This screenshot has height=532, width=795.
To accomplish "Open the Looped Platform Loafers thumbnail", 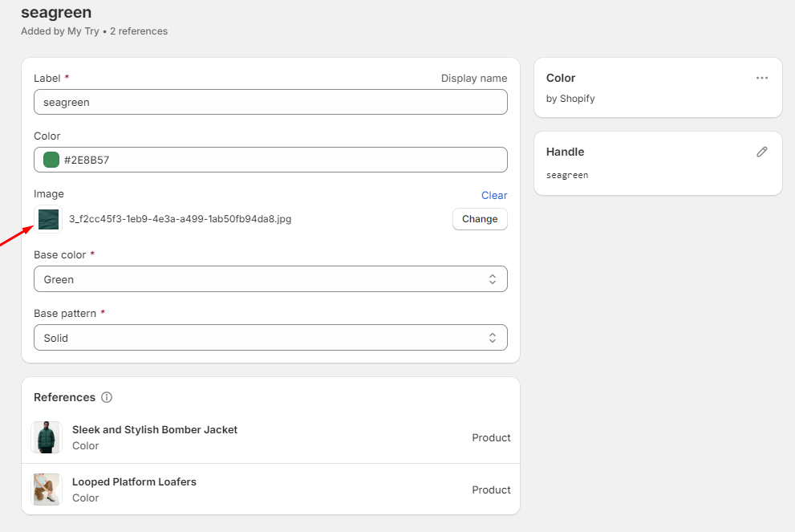I will point(47,489).
